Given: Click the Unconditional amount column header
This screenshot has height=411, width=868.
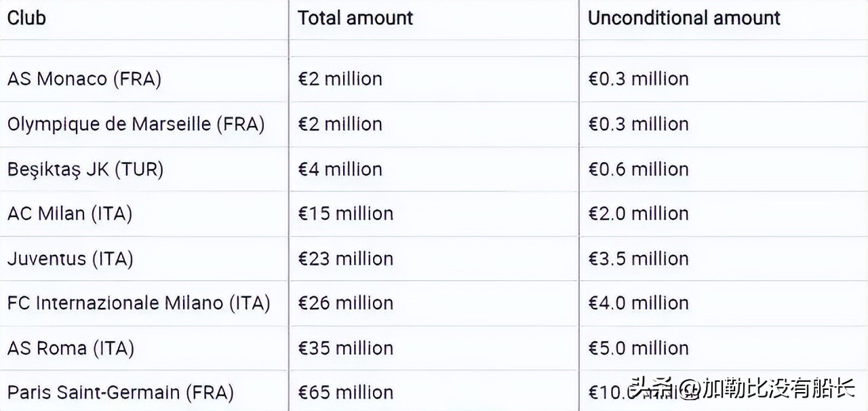Looking at the screenshot, I should click(684, 18).
